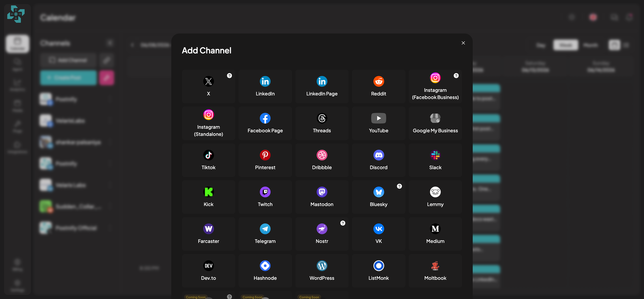Click the app logo in the sidebar
644x299 pixels.
click(16, 14)
